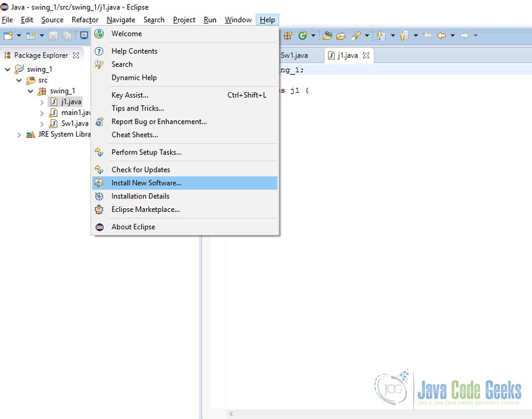Screen dimensions: 532x419
Task: Click the Save All toolbar icon
Action: [x=66, y=35]
